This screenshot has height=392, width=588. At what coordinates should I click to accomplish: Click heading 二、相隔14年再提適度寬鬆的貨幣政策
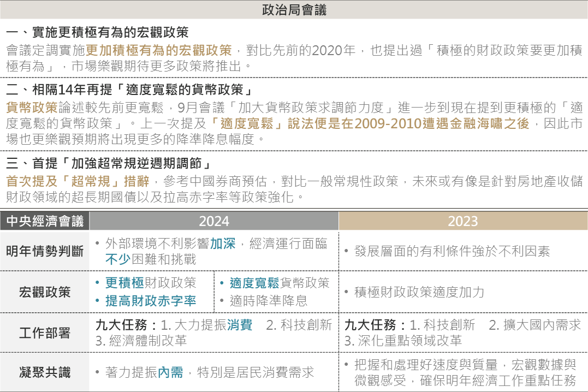(128, 89)
